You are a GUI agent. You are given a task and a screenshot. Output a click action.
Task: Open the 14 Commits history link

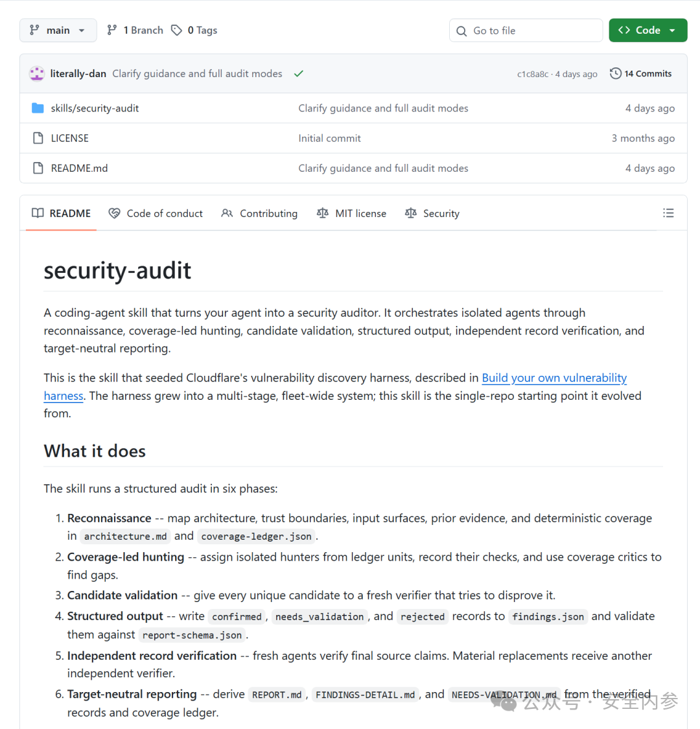[640, 73]
